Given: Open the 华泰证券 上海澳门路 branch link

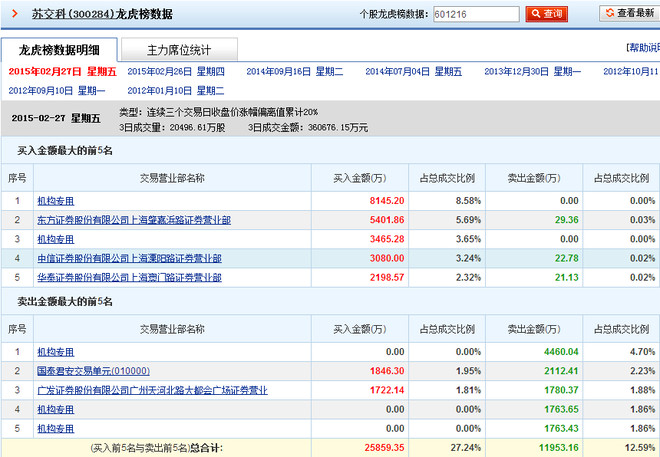Looking at the screenshot, I should point(129,277).
